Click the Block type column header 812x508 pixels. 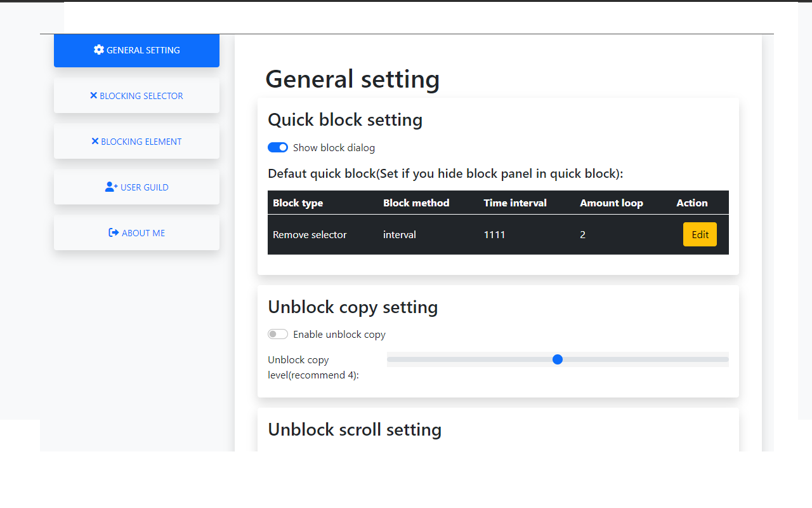pyautogui.click(x=298, y=203)
